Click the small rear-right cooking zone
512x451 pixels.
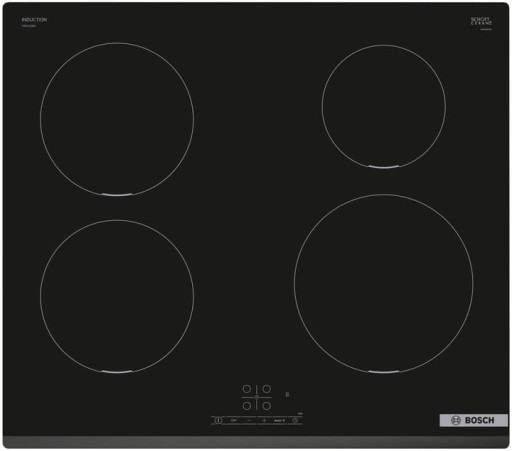(384, 106)
